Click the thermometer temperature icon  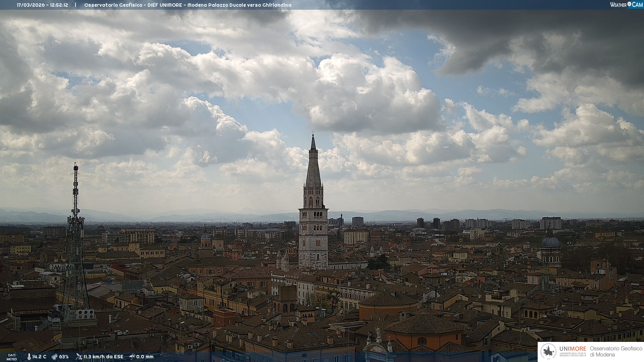click(29, 357)
